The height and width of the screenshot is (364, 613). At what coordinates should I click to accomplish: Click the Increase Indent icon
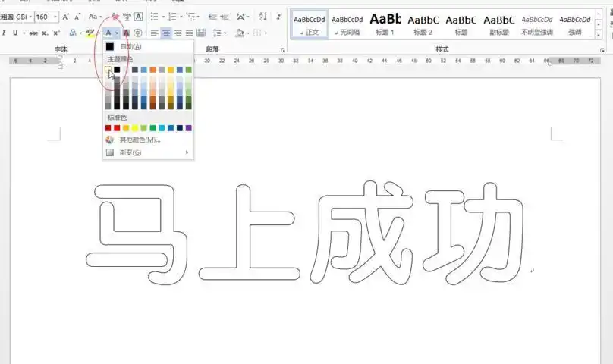[x=224, y=17]
